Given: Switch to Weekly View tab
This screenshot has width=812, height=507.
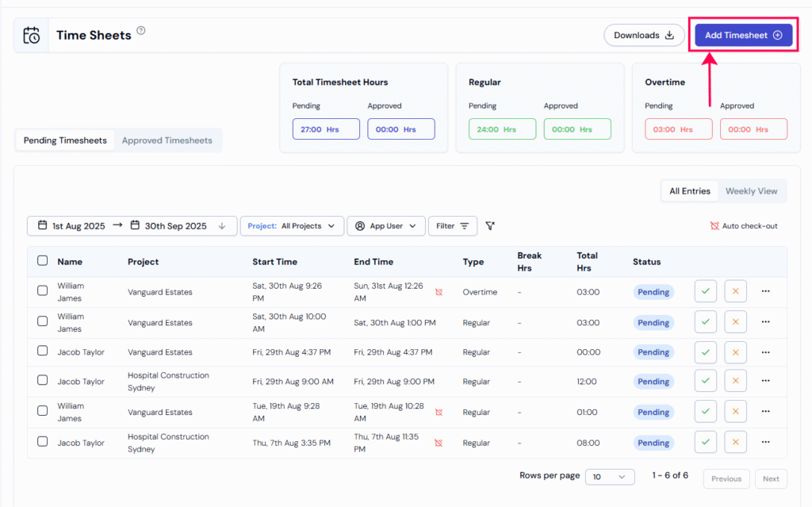Looking at the screenshot, I should coord(751,191).
